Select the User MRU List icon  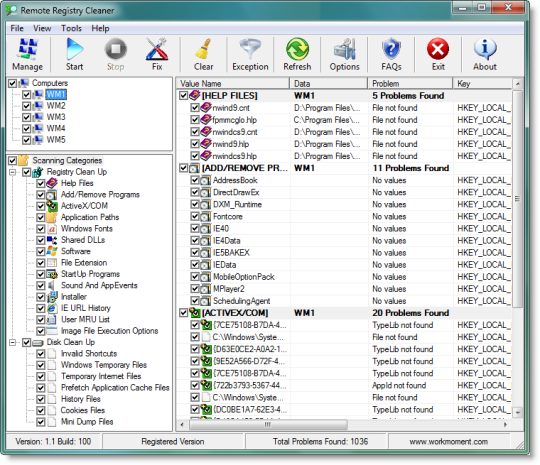pos(52,319)
